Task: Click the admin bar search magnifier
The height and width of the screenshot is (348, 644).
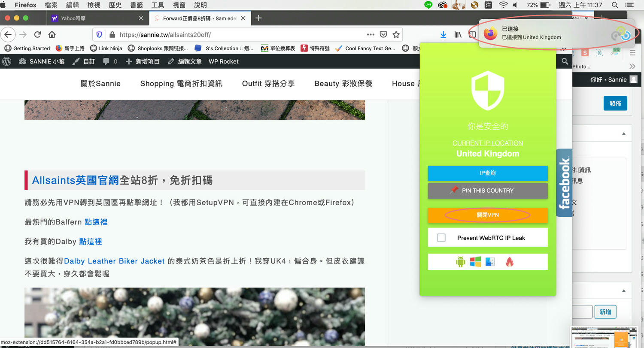Action: click(565, 62)
